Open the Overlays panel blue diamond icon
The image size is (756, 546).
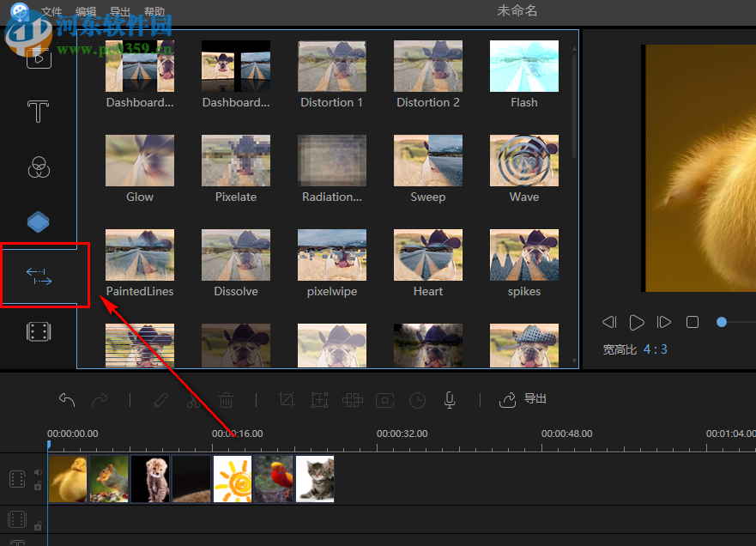click(38, 221)
